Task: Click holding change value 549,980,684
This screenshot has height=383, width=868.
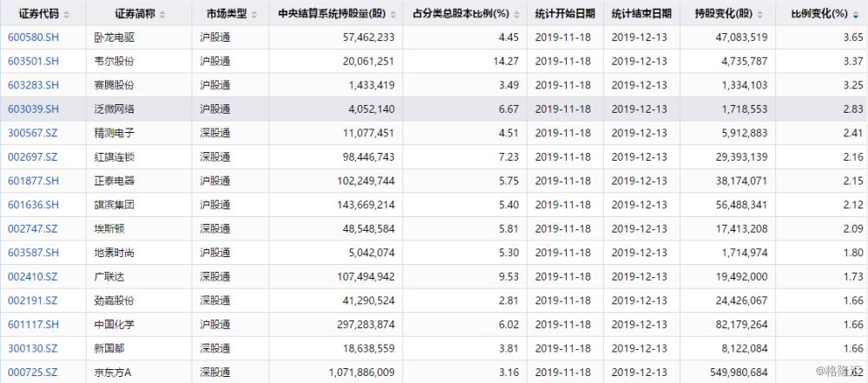Action: pos(739,373)
